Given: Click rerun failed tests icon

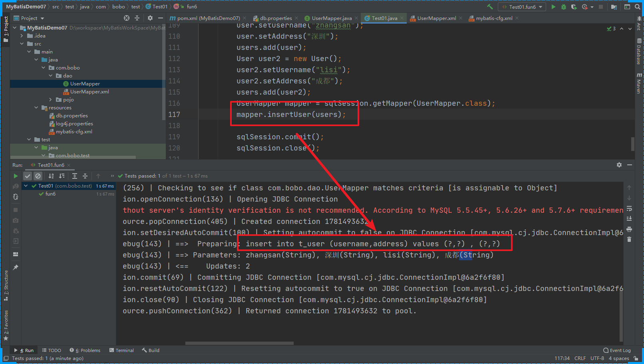Looking at the screenshot, I should (x=16, y=186).
